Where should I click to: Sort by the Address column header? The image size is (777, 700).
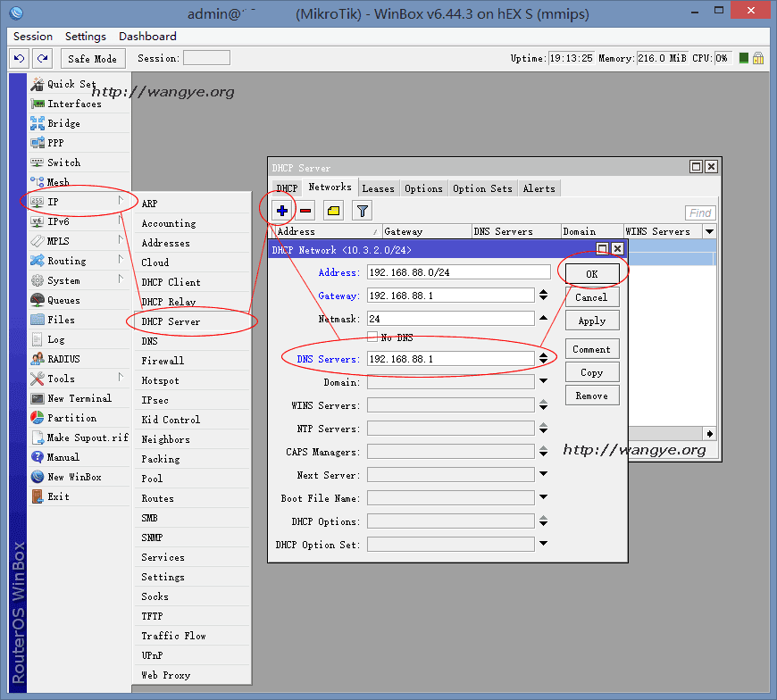(328, 231)
